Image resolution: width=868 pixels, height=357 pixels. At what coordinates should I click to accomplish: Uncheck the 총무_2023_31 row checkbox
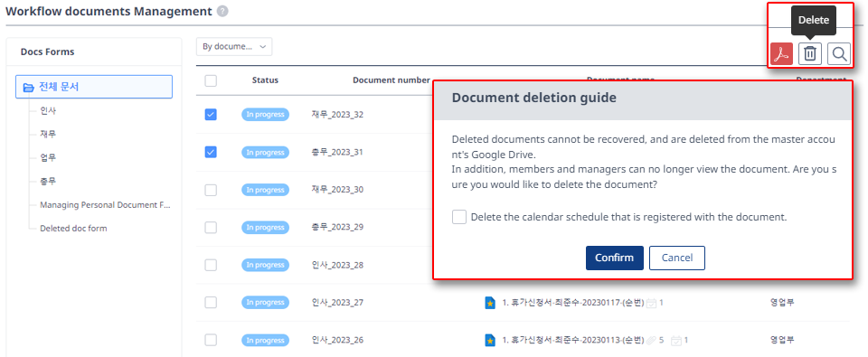[211, 152]
